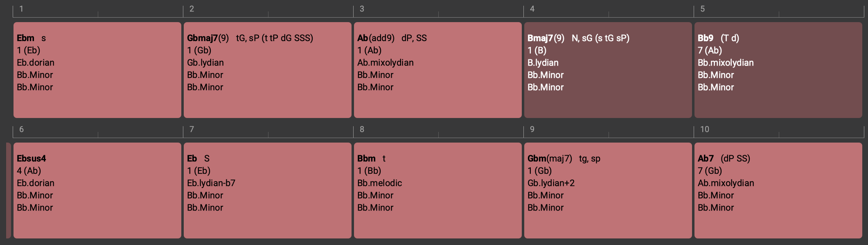Select the Eb lydian-b7 chord block
868x245 pixels.
pos(267,191)
